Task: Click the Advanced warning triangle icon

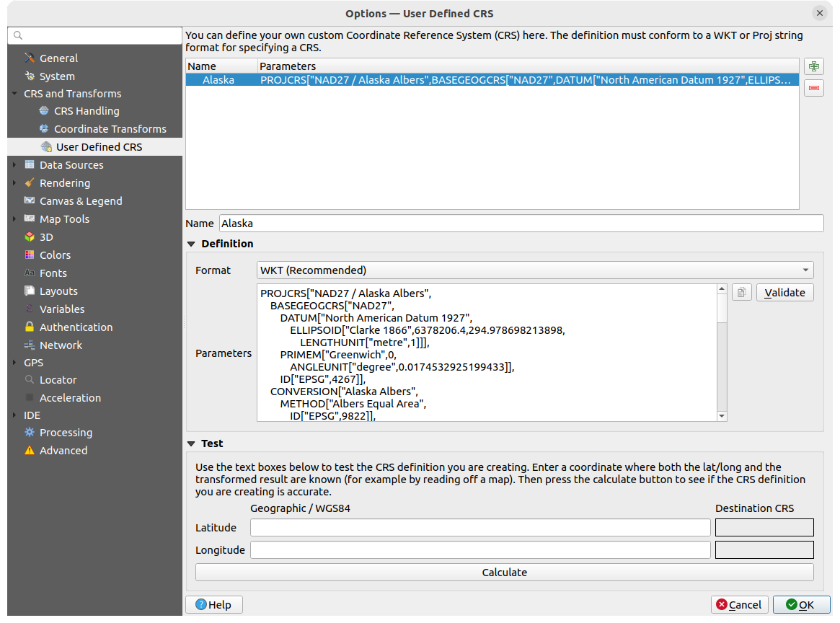Action: 30,451
